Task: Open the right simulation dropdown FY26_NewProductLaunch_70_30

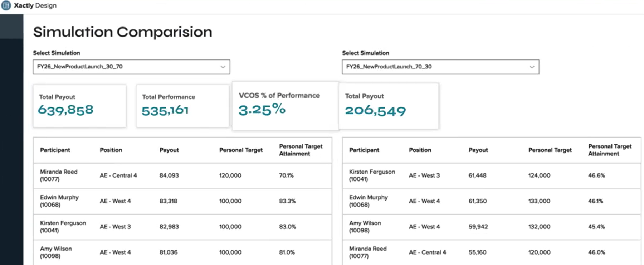Action: click(x=440, y=67)
